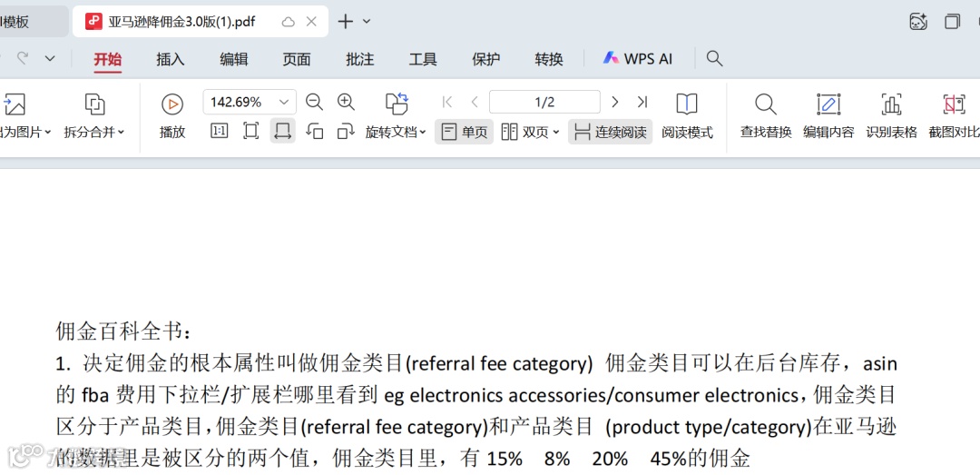The height and width of the screenshot is (475, 980).
Task: Open the Protect (保护) tab
Action: 485,59
